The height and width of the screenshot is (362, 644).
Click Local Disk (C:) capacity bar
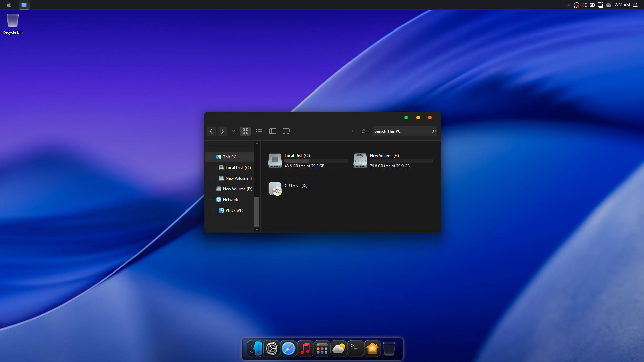(x=316, y=161)
